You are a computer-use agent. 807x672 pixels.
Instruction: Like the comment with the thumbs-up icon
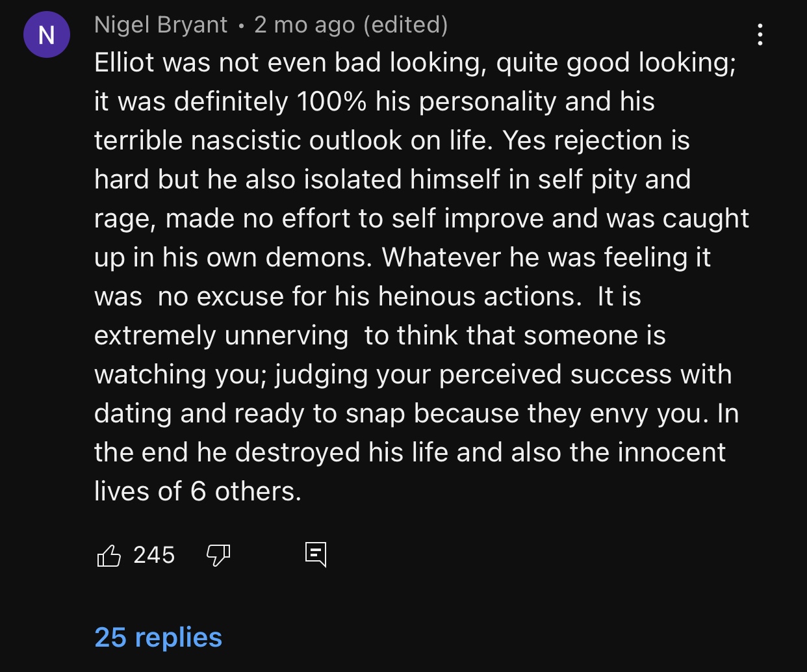coord(109,556)
